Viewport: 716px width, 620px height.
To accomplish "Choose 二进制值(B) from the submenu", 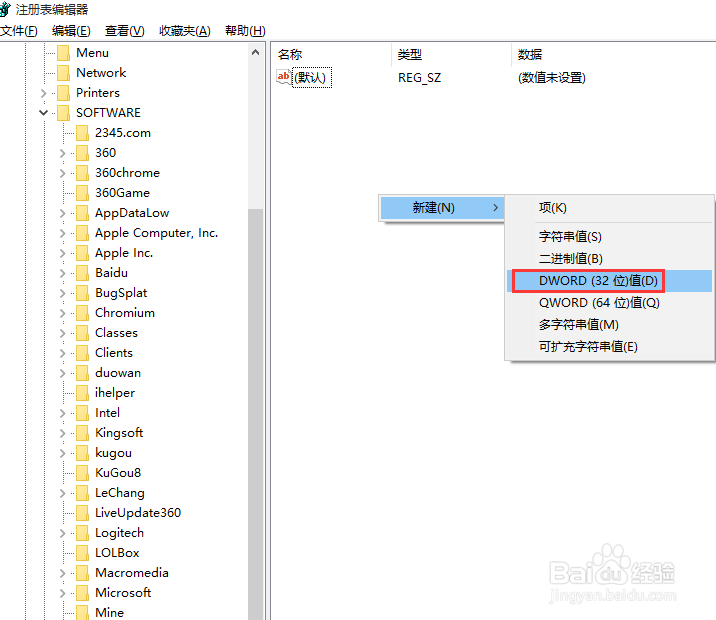I will (x=610, y=259).
